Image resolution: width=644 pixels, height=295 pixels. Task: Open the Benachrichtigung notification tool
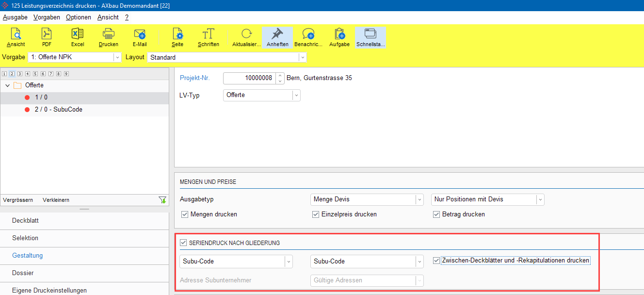point(308,37)
